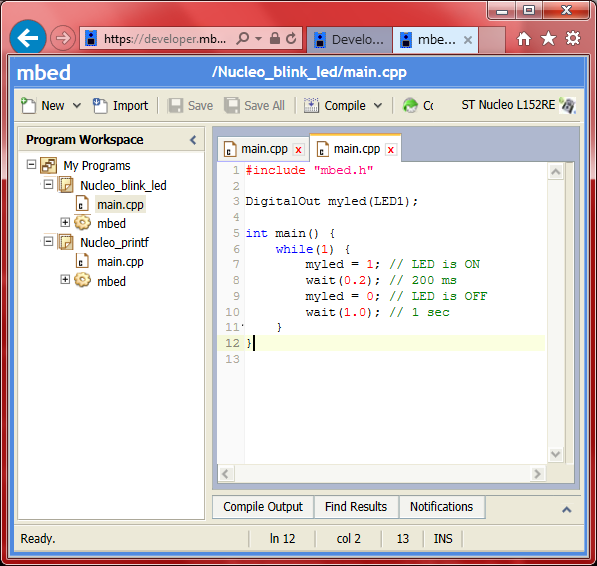597x566 pixels.
Task: Expand mbed library under Nucleo_printf
Action: (x=65, y=279)
